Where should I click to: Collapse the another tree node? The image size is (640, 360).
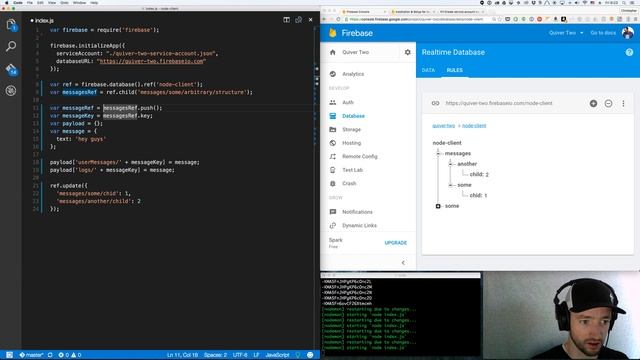[451, 164]
